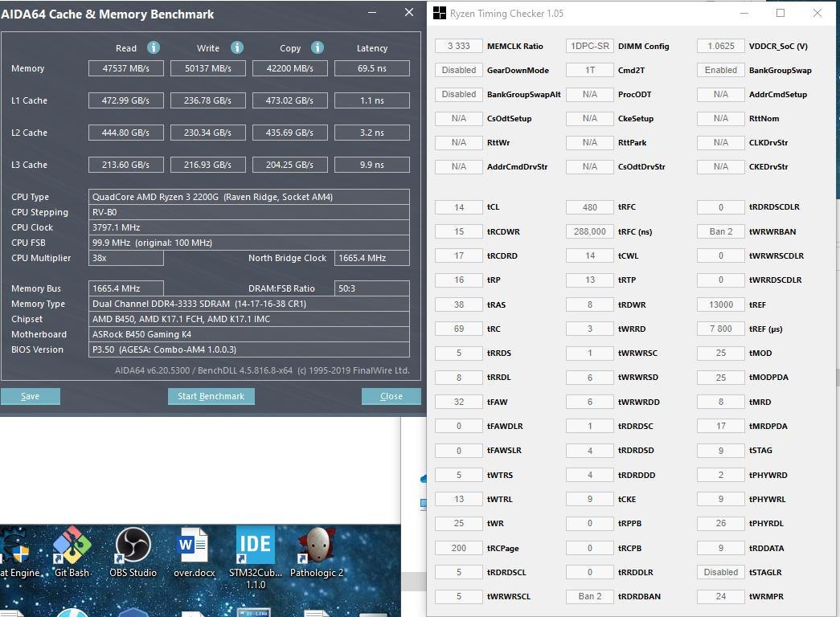Click the DRAM:FSB Ratio value 50:3

click(372, 288)
